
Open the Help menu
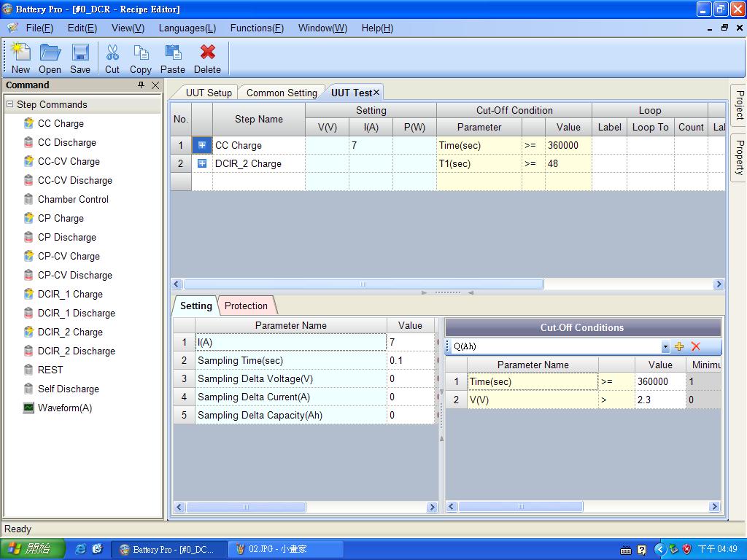point(377,28)
